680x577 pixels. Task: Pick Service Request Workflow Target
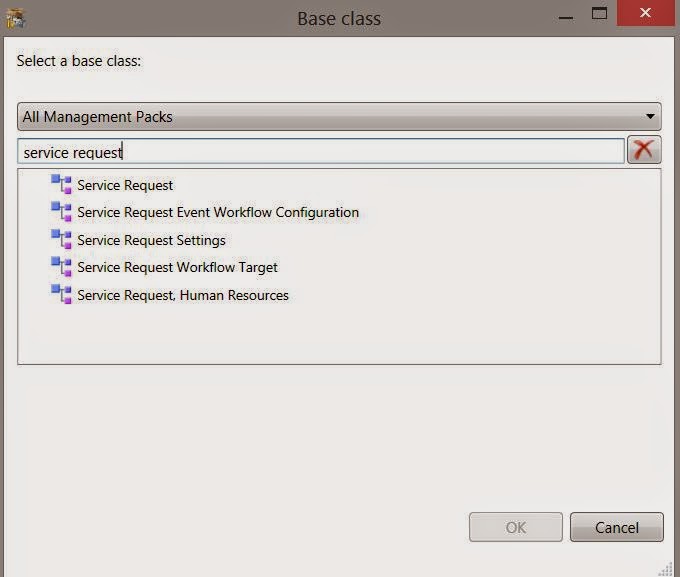tap(177, 268)
